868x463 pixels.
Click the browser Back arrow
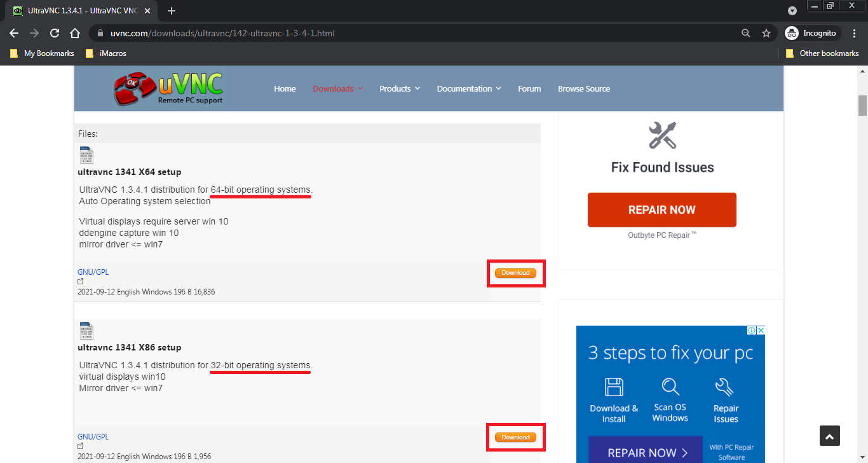click(x=14, y=33)
